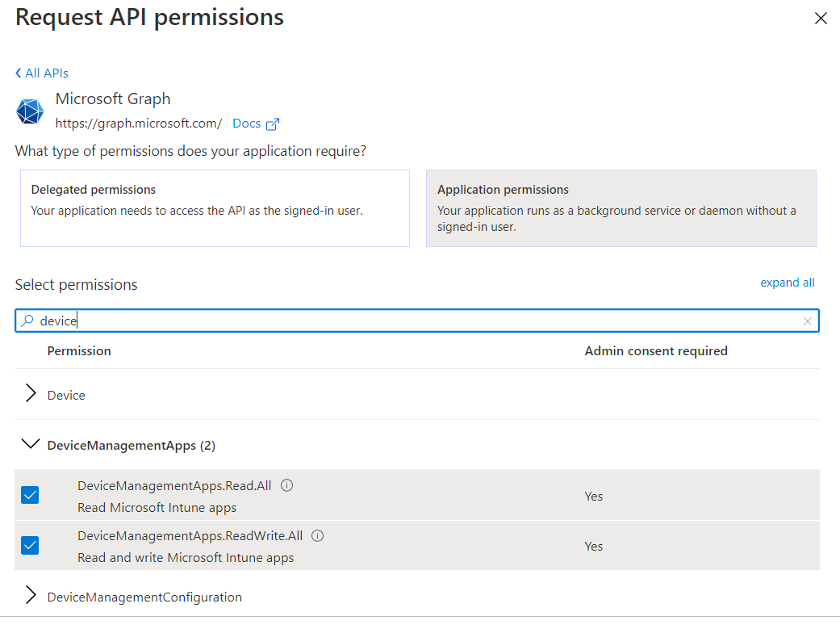The width and height of the screenshot is (840, 633).
Task: Click the Permission column header
Action: [x=79, y=351]
